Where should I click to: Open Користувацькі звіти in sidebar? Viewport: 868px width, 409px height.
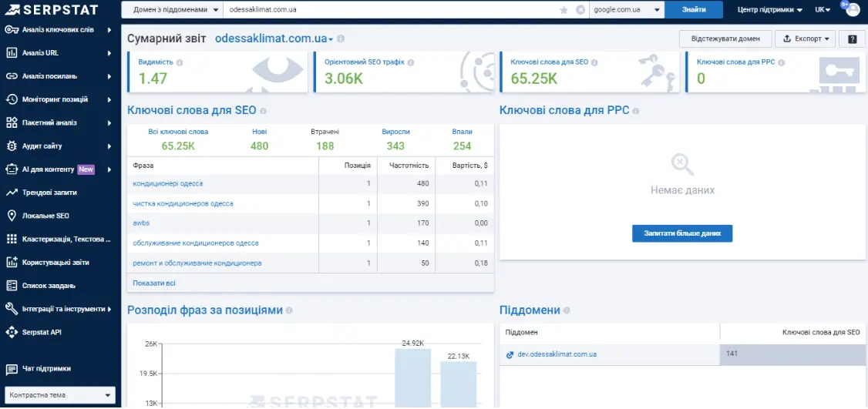click(56, 263)
